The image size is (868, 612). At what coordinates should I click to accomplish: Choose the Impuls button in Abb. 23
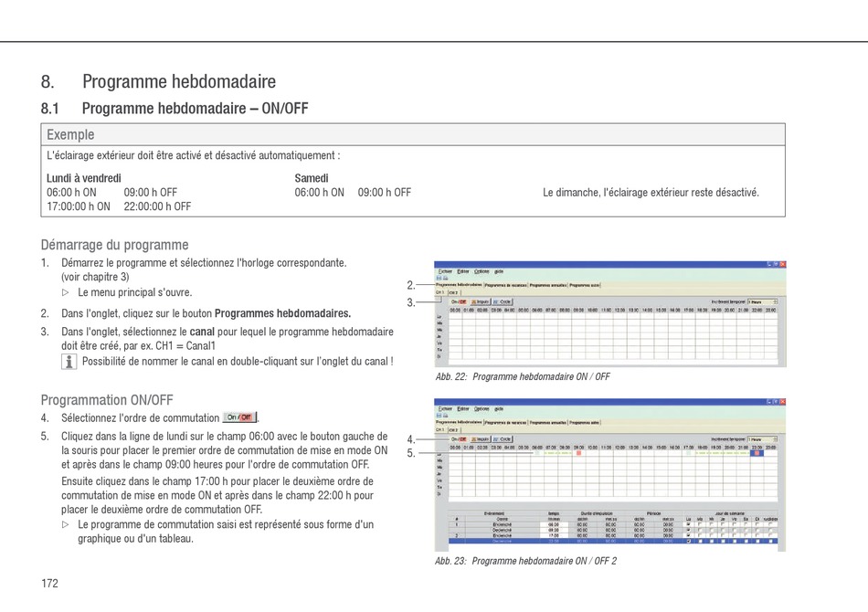click(480, 439)
